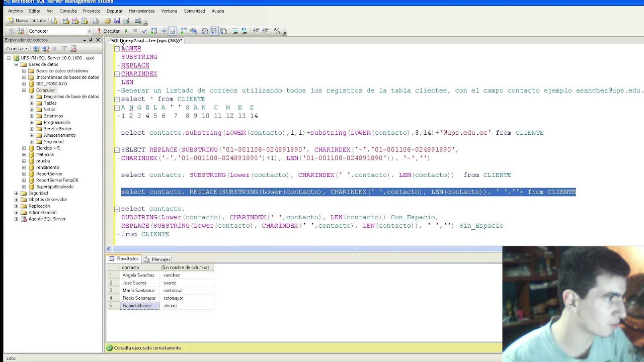This screenshot has height=362, width=644.
Task: Click the green Debug play icon
Action: click(x=126, y=31)
